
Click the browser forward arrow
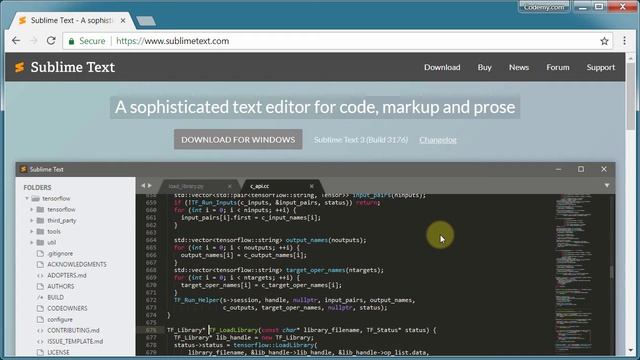(33, 41)
